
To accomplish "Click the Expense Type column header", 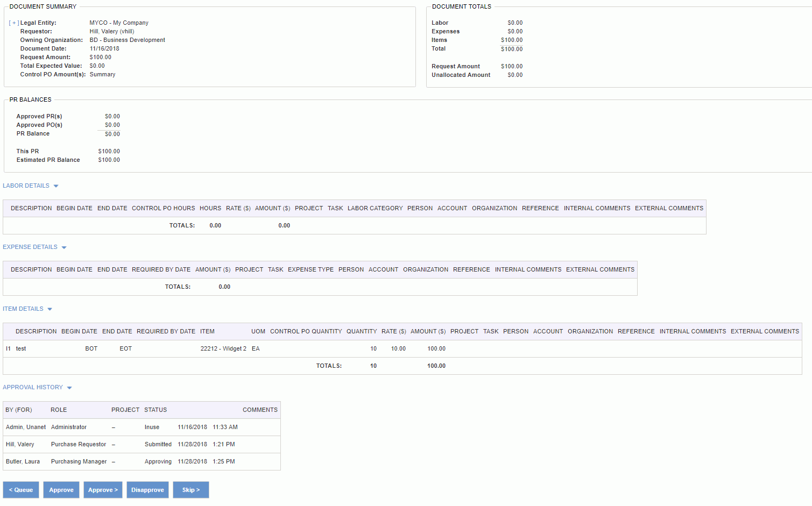I will tap(310, 270).
